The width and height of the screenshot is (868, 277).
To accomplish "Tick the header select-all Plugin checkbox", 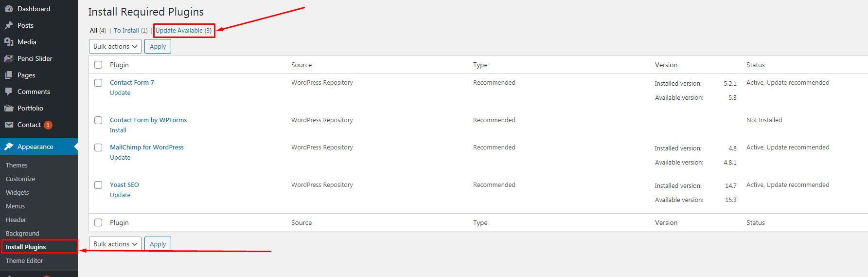I will click(98, 65).
